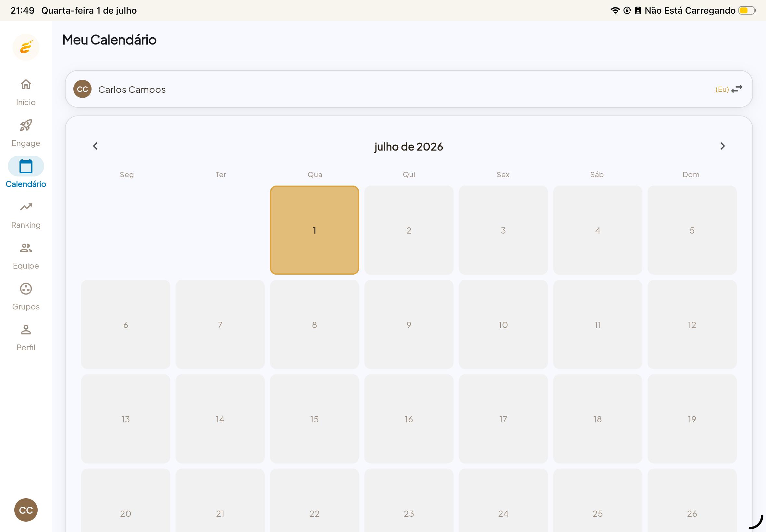Screen dimensions: 766x532
Task: Click the "(Eu)" label
Action: click(x=722, y=89)
